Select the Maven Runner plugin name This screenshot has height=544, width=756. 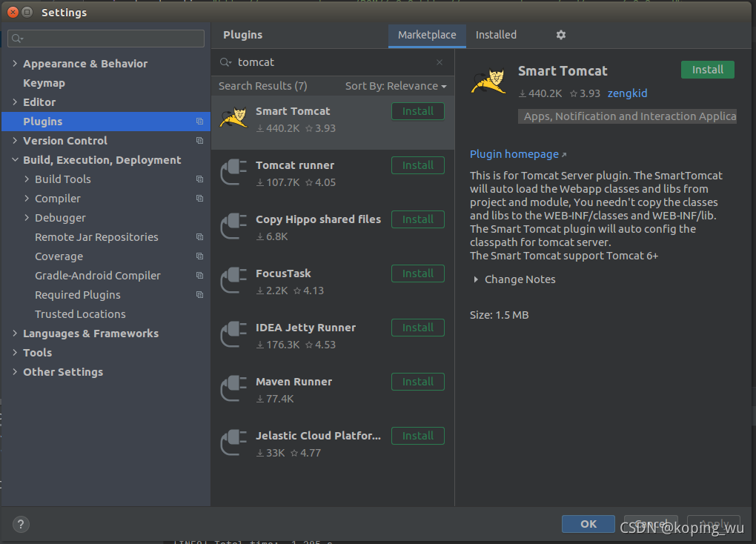pos(294,382)
